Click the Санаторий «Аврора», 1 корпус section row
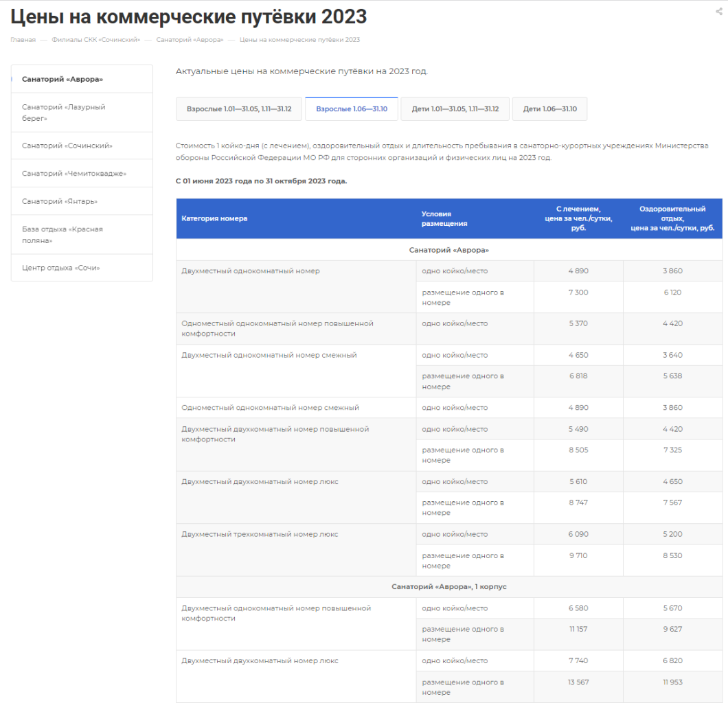This screenshot has width=728, height=703. tap(449, 587)
